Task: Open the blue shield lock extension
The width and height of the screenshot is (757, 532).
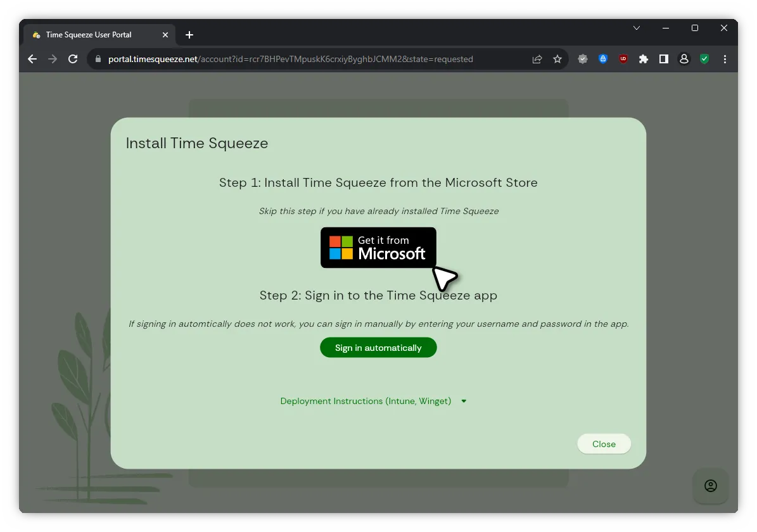Action: [x=603, y=59]
